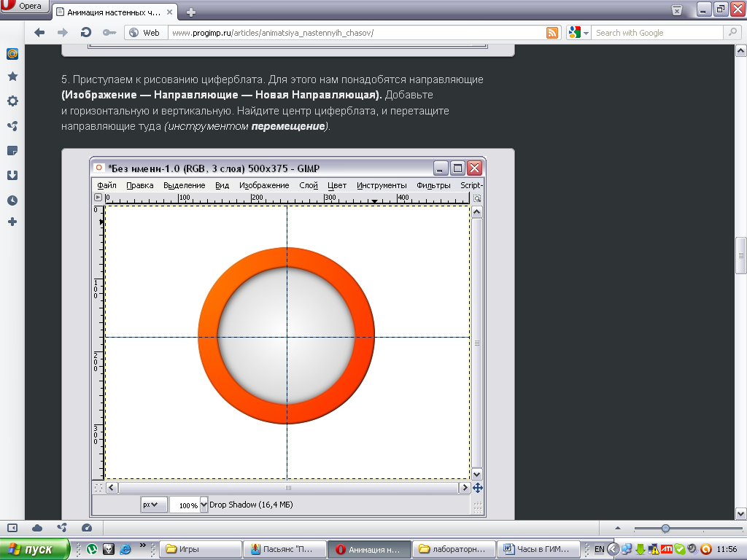Launch uTorrent from quick launch
This screenshot has height=560, width=747.
pyautogui.click(x=92, y=549)
